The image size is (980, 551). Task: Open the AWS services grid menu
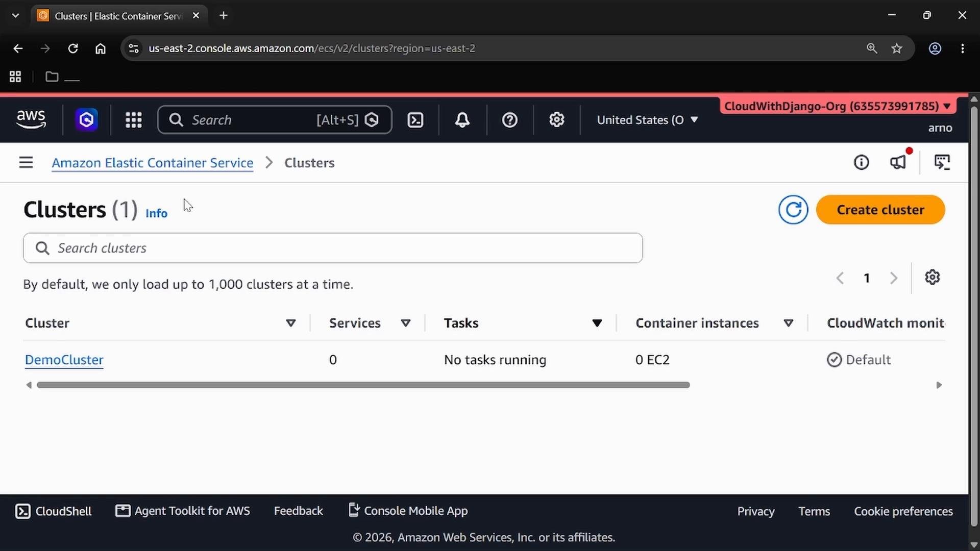tap(134, 120)
